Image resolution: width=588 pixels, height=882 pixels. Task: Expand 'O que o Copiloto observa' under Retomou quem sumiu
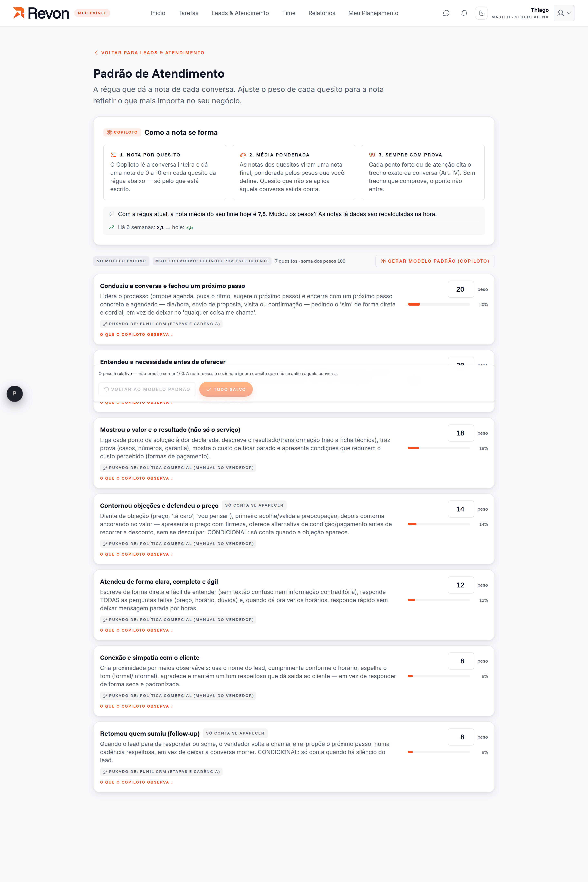click(x=137, y=782)
